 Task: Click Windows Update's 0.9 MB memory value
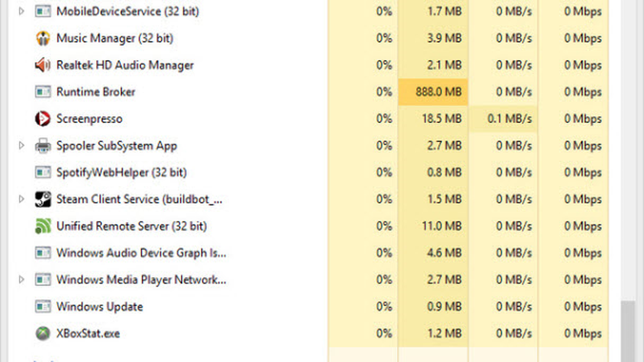pyautogui.click(x=445, y=306)
